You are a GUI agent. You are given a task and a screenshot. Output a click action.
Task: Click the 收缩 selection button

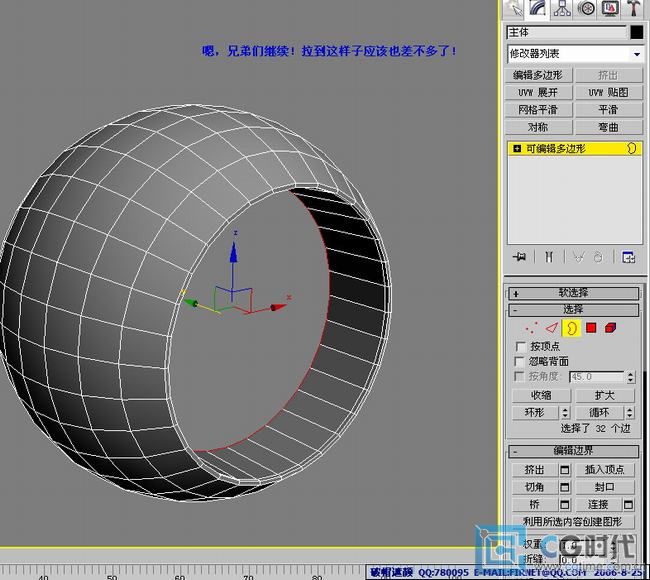(x=541, y=396)
